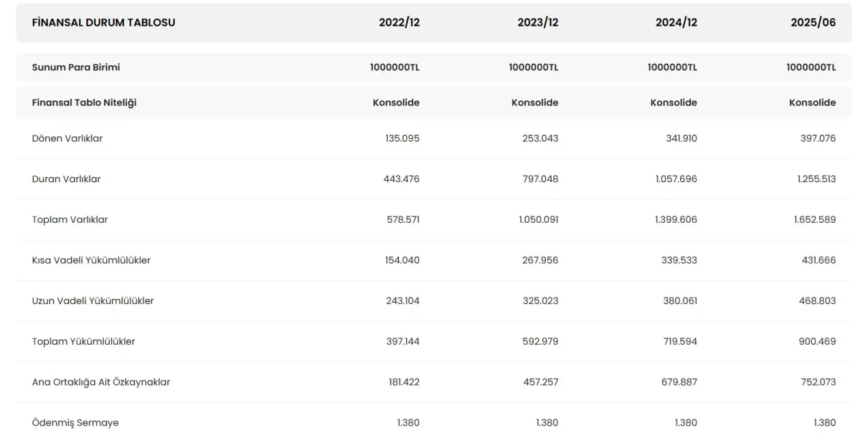Click the Toplam Varlıklar row label
Image resolution: width=868 pixels, height=443 pixels.
70,219
